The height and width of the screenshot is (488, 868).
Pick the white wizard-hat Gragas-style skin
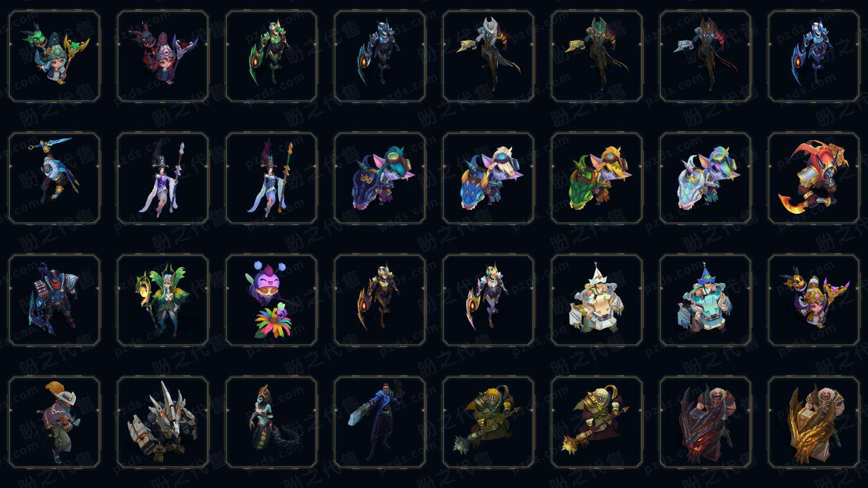597,300
